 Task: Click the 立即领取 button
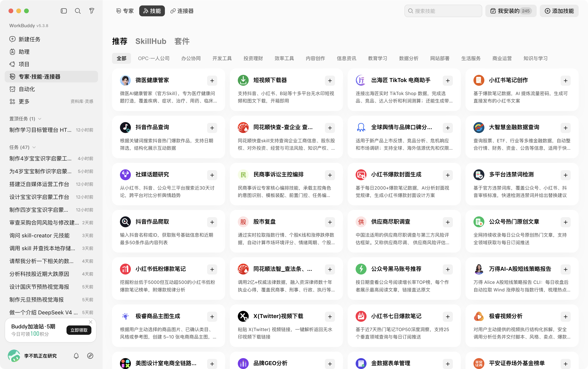[x=79, y=330]
